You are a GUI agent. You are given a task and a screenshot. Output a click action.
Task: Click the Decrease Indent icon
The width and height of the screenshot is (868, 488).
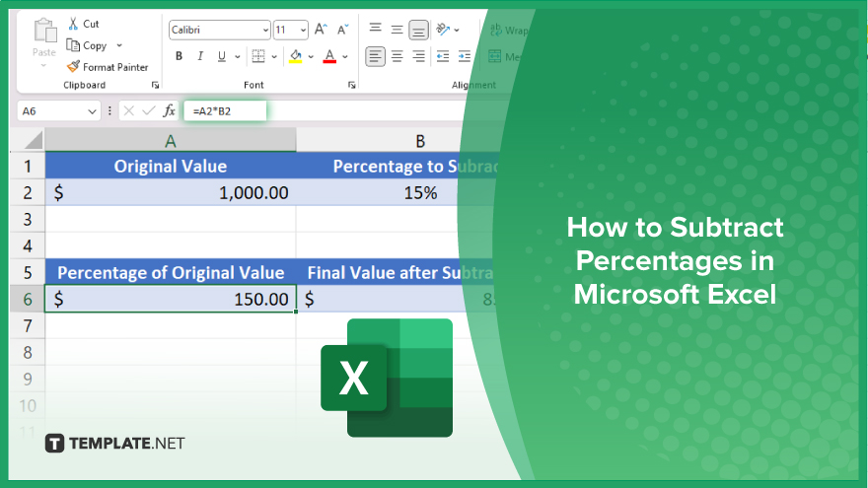coord(442,56)
